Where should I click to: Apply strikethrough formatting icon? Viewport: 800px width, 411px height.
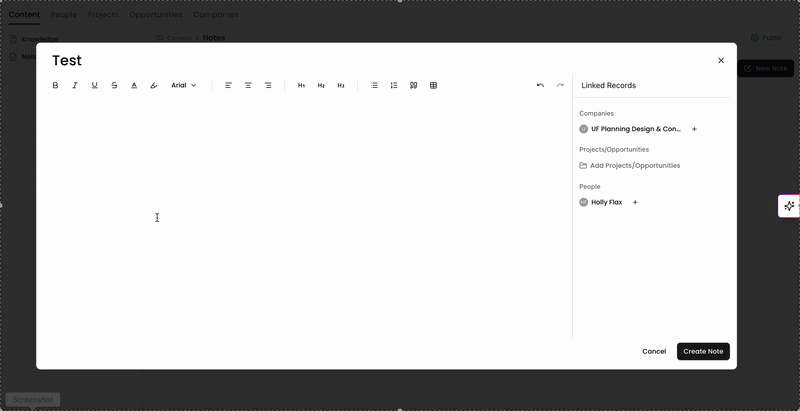(114, 85)
